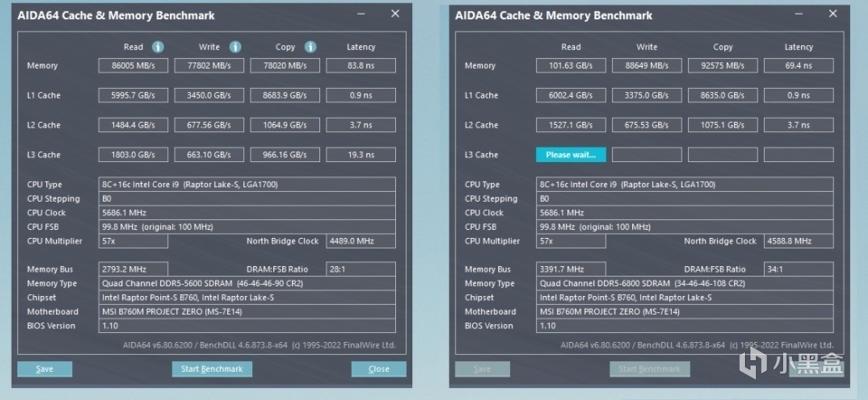868x400 pixels.
Task: Select CPU Type field in left window
Action: coord(247,185)
